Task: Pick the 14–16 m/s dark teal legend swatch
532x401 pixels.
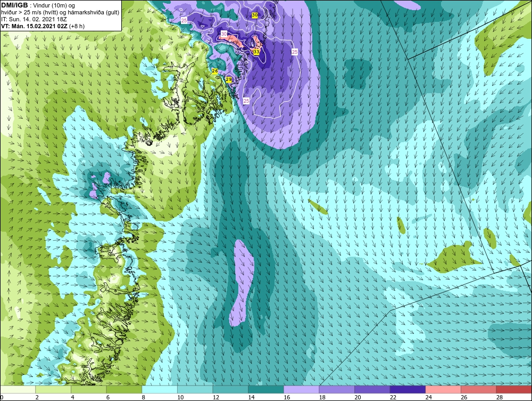Action: 266,389
